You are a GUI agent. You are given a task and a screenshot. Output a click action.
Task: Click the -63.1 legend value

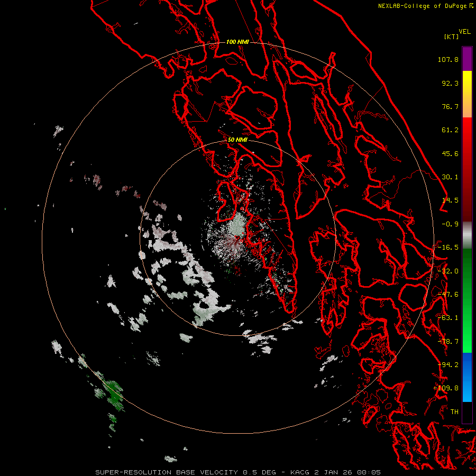448,318
